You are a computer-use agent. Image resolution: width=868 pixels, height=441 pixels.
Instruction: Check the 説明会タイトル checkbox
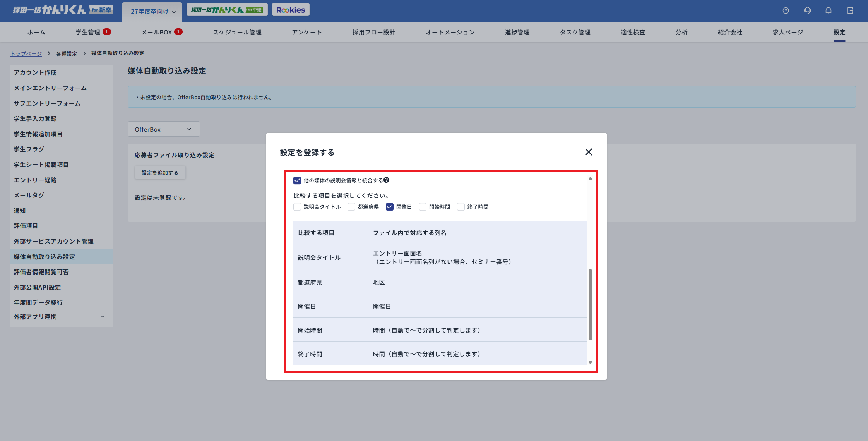coord(297,207)
